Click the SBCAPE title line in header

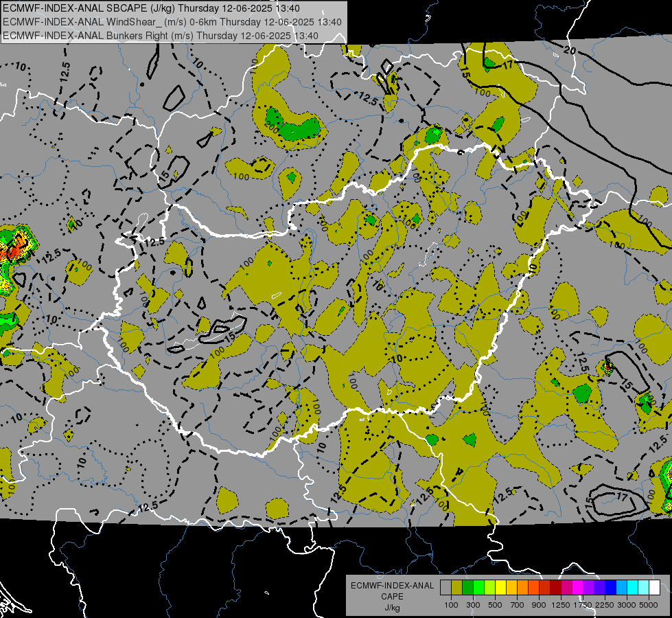click(151, 8)
